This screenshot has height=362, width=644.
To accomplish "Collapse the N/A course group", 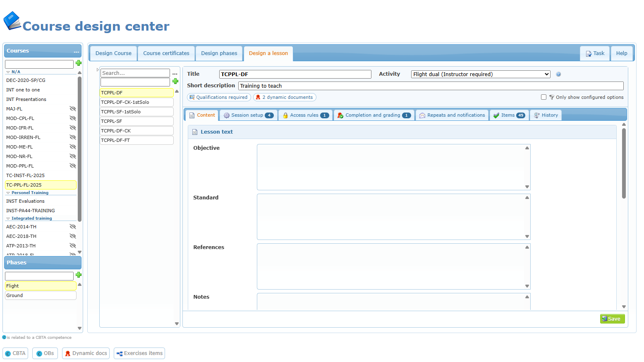I will (x=8, y=72).
